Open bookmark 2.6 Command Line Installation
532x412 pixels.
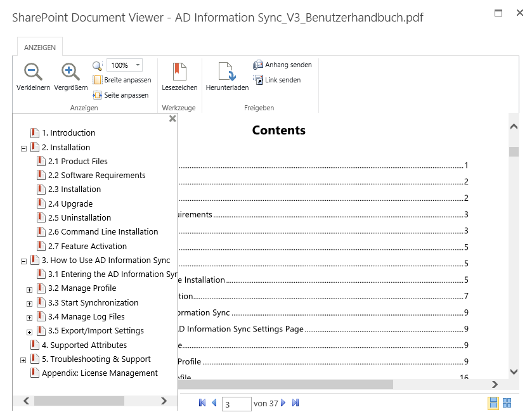click(103, 231)
